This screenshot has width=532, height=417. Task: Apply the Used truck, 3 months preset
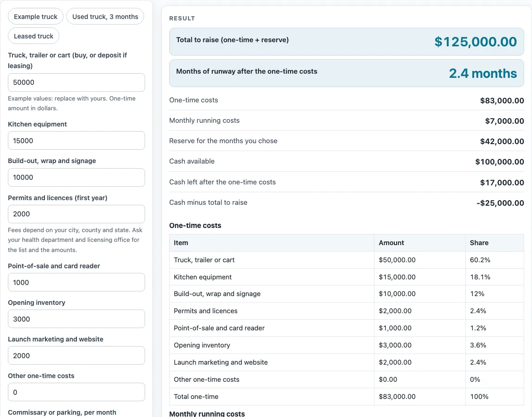point(105,17)
